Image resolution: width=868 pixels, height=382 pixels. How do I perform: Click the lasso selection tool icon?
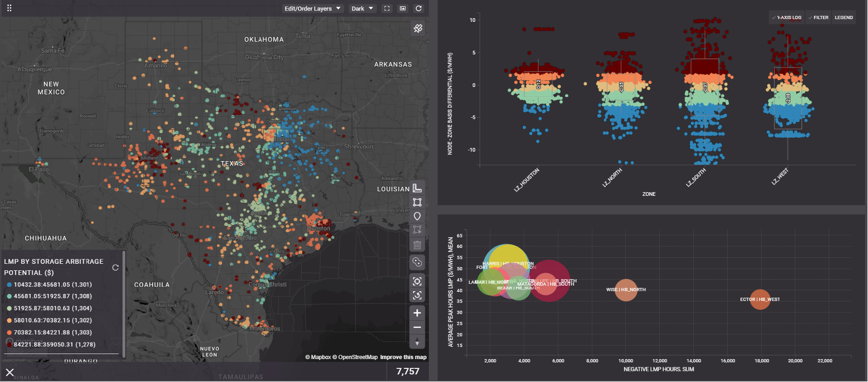[x=417, y=262]
